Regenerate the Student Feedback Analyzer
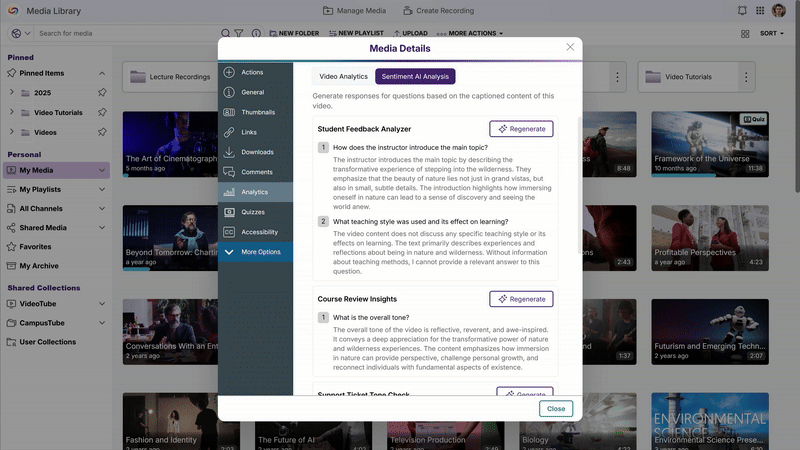The width and height of the screenshot is (800, 450). (521, 129)
